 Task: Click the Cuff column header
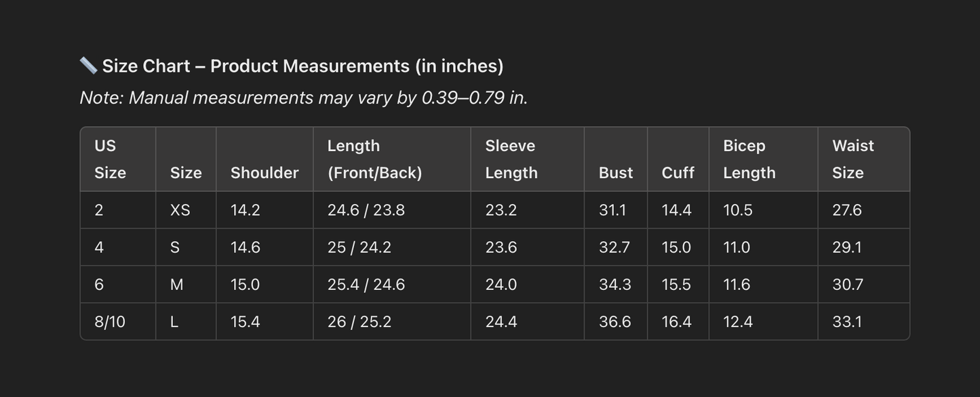click(x=678, y=173)
